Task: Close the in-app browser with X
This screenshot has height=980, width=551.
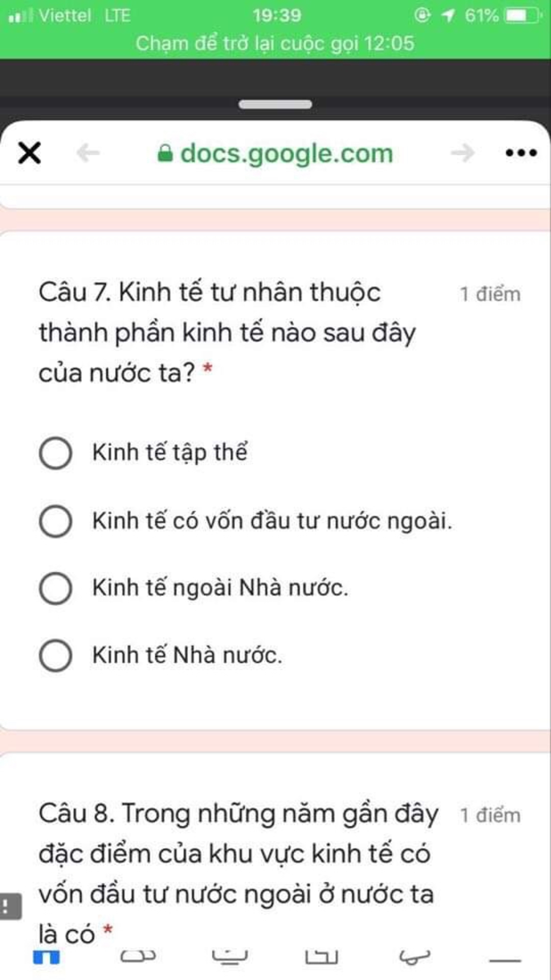Action: click(x=29, y=153)
